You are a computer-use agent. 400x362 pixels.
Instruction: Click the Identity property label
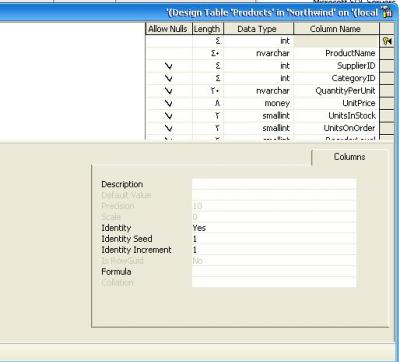116,228
